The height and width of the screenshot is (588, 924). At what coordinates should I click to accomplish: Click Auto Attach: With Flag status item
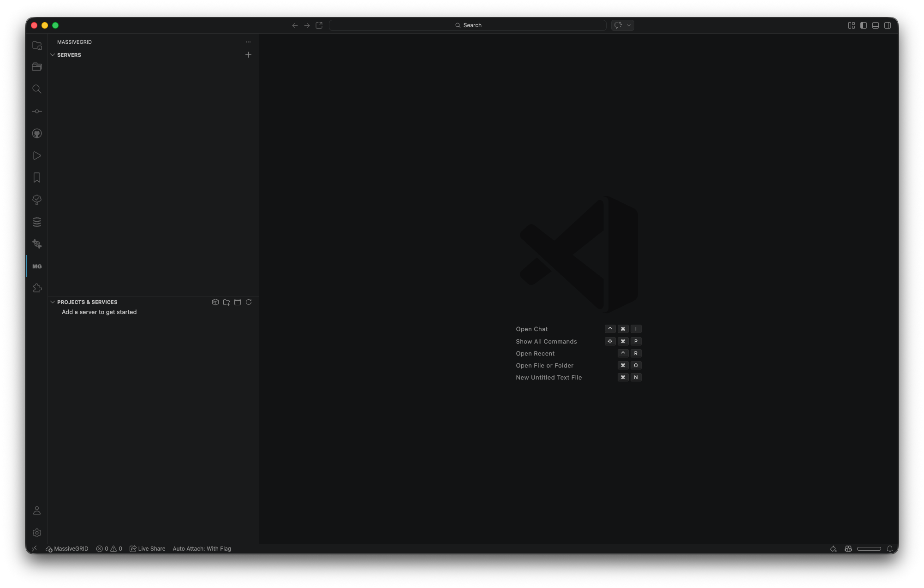[x=202, y=549]
